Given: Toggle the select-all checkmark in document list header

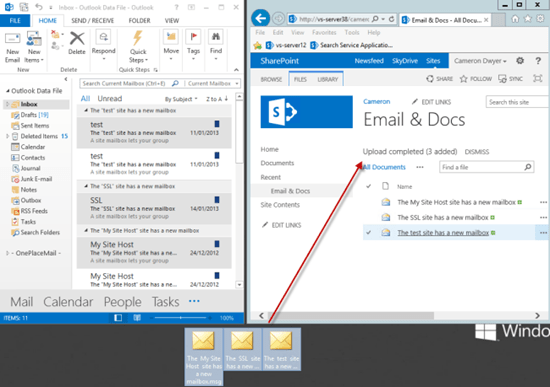Looking at the screenshot, I should pos(368,186).
